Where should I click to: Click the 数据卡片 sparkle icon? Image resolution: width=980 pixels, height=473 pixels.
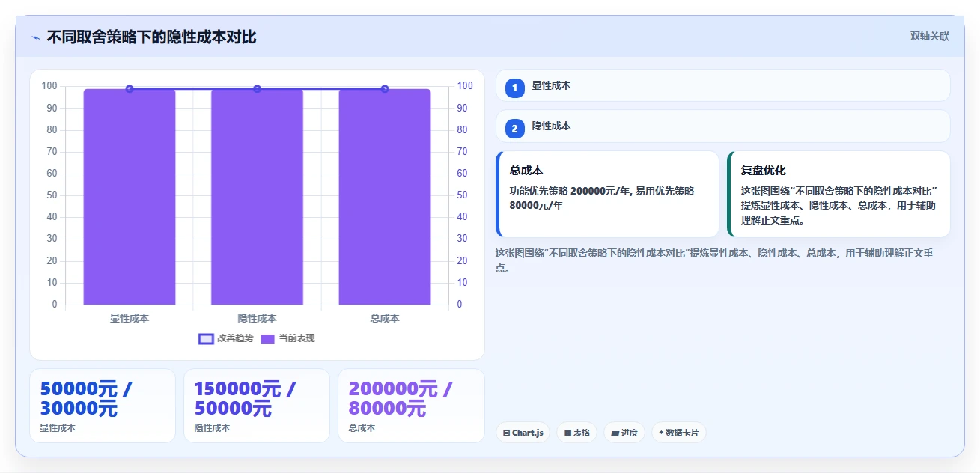point(661,433)
